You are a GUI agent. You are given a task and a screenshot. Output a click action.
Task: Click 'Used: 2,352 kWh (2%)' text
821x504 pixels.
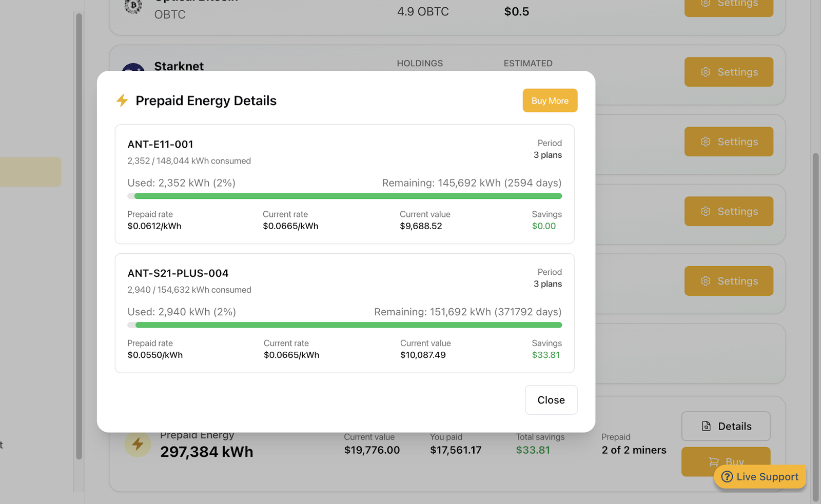[x=181, y=183]
